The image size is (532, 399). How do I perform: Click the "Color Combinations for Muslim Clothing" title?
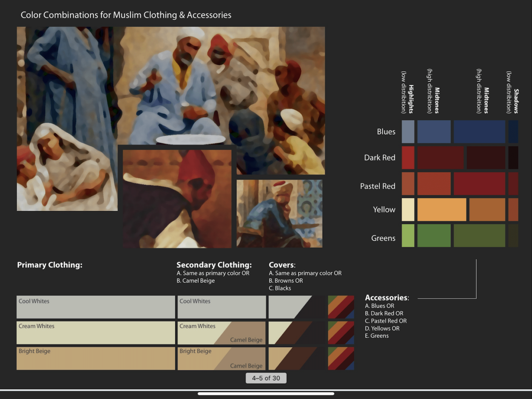click(x=126, y=15)
